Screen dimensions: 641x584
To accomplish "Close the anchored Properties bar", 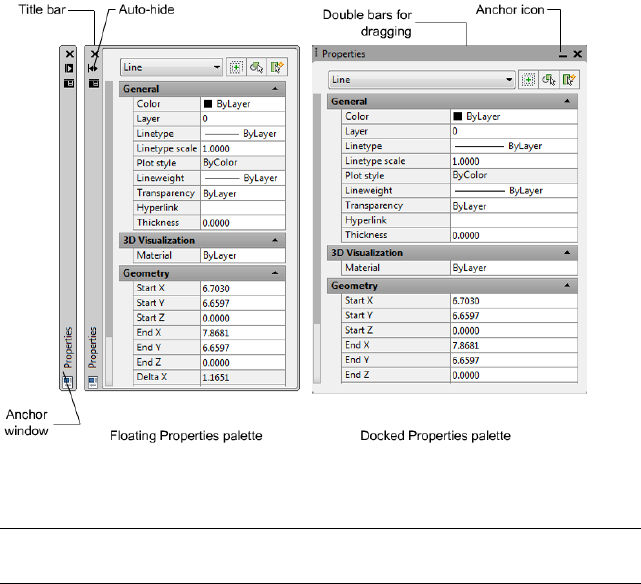I will (69, 54).
